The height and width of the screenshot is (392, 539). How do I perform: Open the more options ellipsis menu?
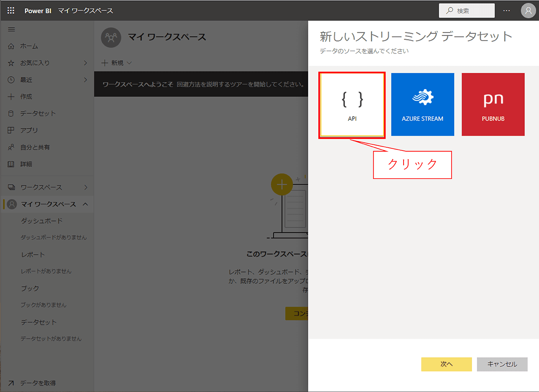coord(507,11)
